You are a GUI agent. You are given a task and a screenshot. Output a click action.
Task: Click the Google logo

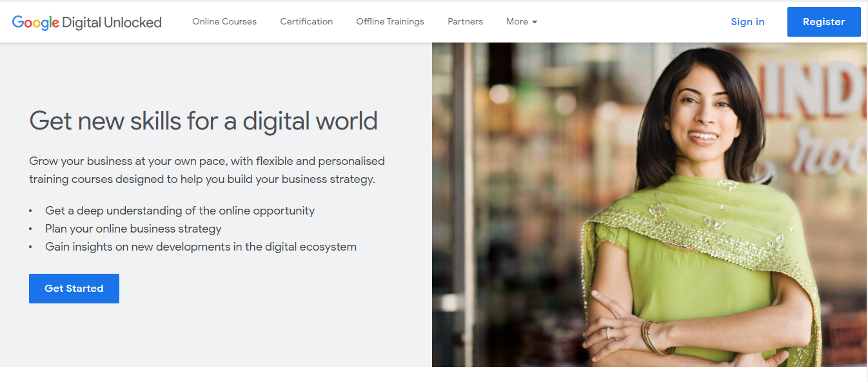pos(36,21)
